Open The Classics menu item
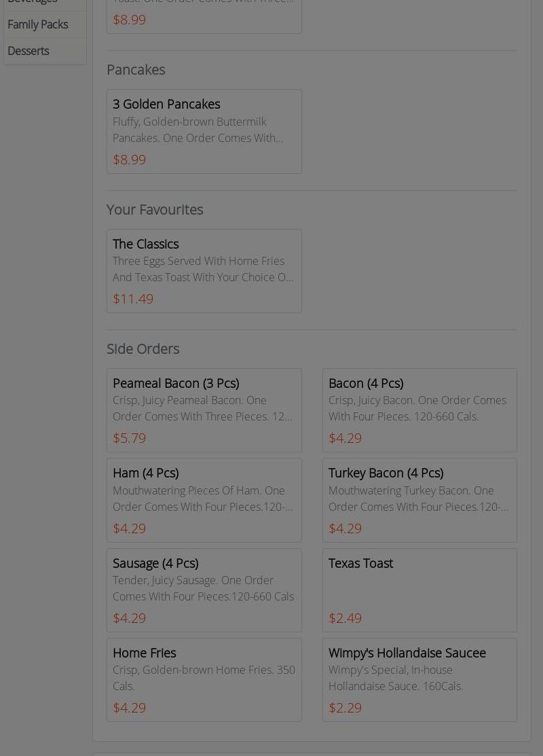543x756 pixels. (204, 270)
